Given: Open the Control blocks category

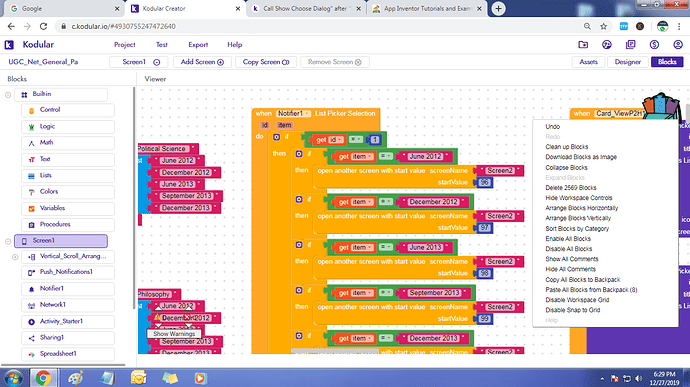Looking at the screenshot, I should pyautogui.click(x=68, y=110).
